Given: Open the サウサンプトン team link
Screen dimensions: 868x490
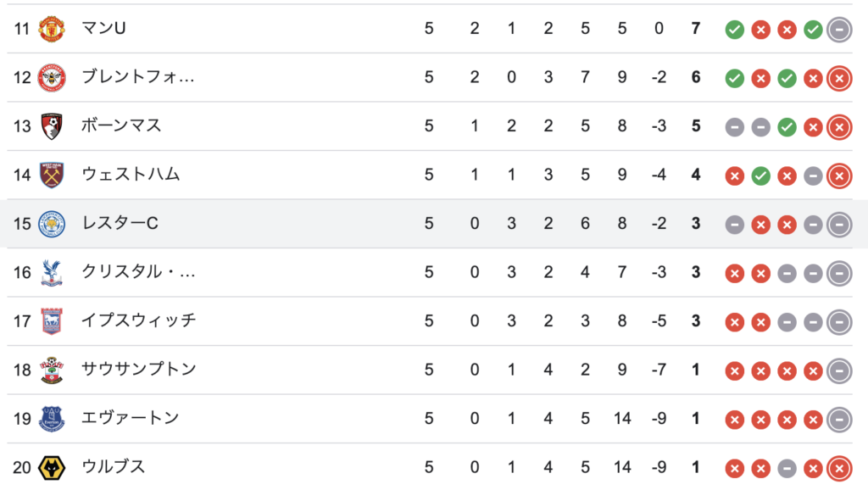Looking at the screenshot, I should [139, 369].
